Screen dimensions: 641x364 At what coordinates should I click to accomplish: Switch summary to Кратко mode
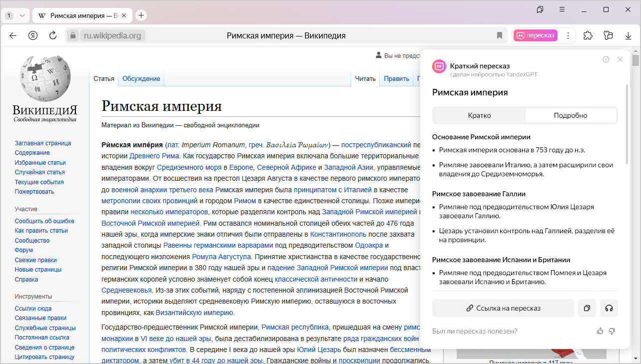(x=479, y=115)
